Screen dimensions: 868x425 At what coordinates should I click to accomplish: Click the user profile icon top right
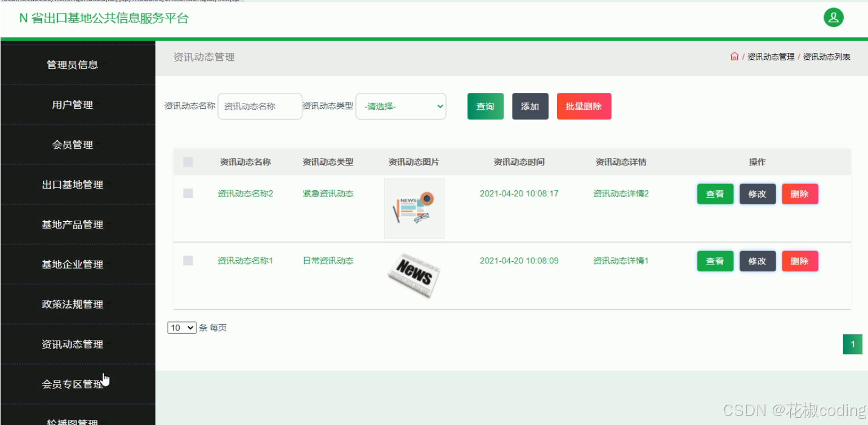click(x=833, y=17)
